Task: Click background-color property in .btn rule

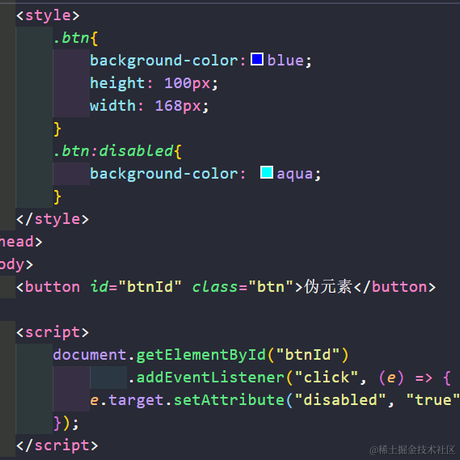Action: point(164,61)
